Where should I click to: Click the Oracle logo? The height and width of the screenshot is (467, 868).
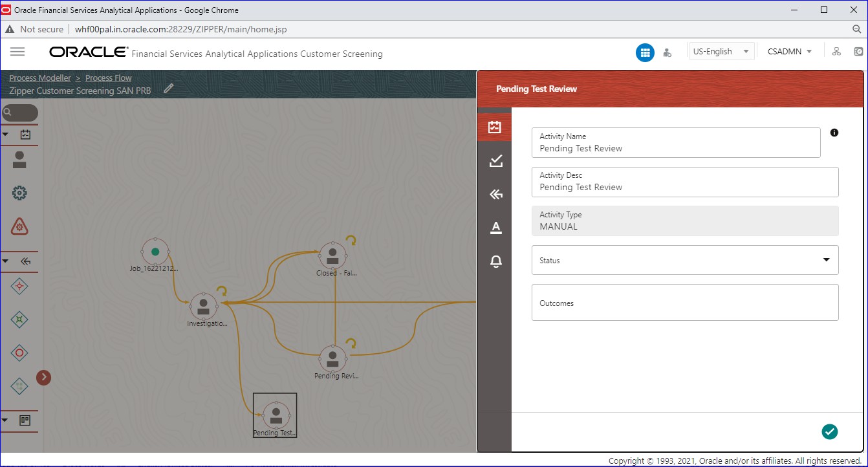87,52
